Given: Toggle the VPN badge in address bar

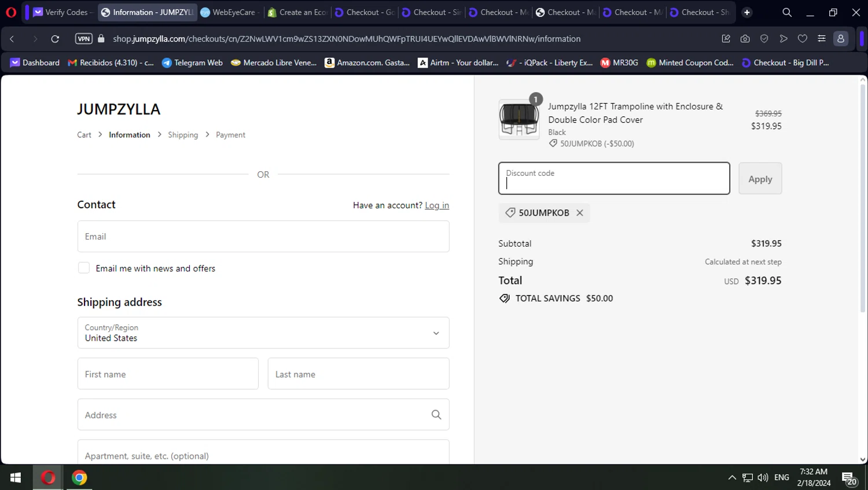Looking at the screenshot, I should 84,39.
